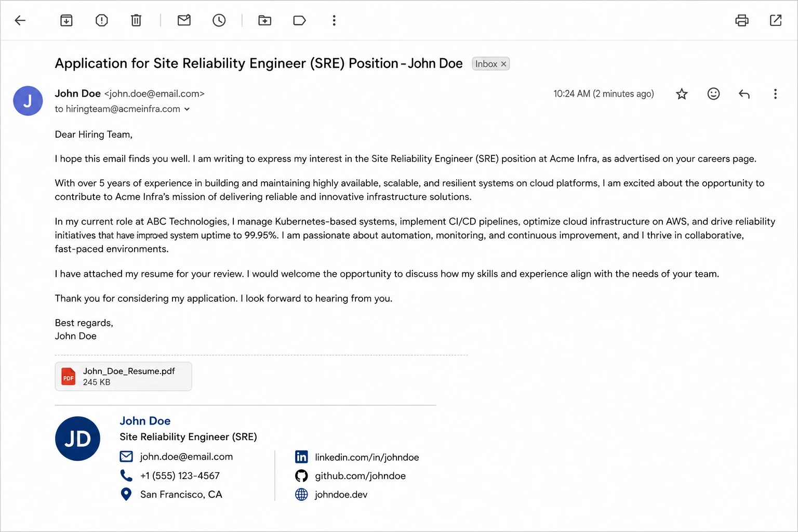
Task: Open the johndoe.dev website link
Action: (341, 495)
